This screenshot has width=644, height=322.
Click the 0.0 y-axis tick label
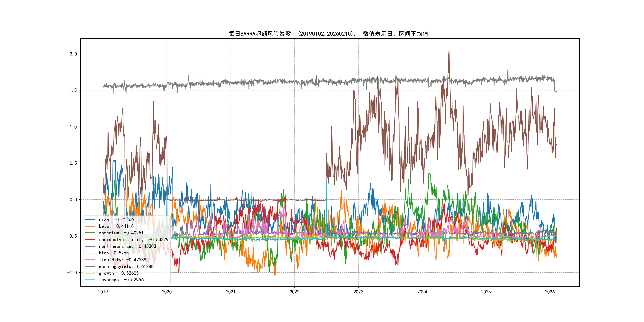pyautogui.click(x=73, y=200)
